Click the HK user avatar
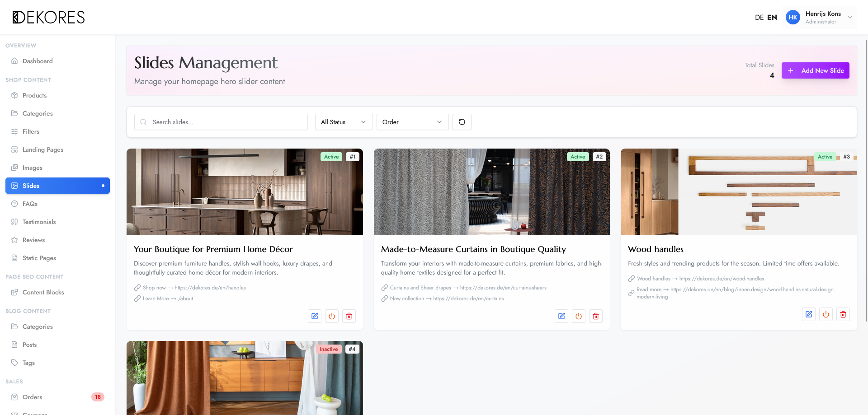The height and width of the screenshot is (415, 868). point(793,17)
